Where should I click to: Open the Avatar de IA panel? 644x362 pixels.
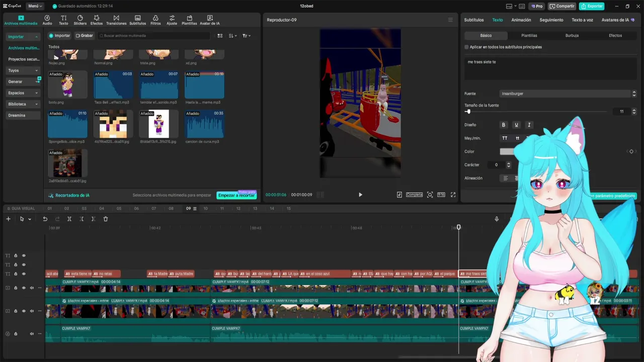210,20
